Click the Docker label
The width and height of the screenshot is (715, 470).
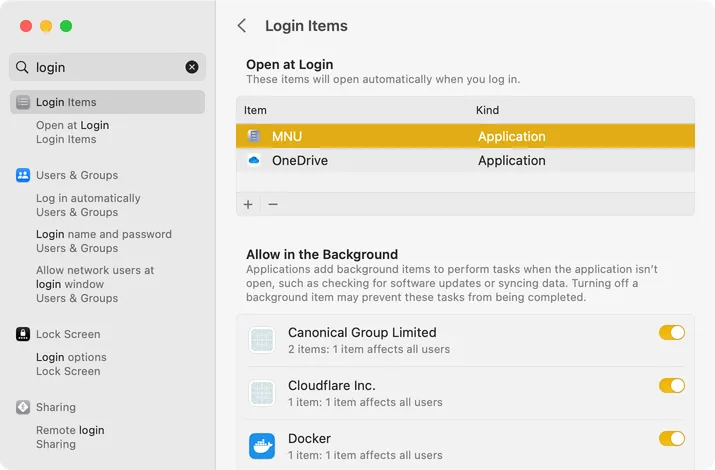pos(309,439)
